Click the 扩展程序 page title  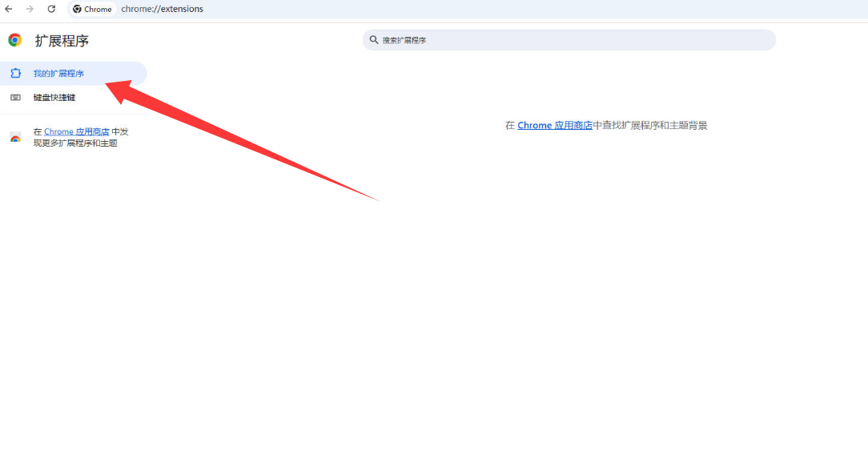coord(62,40)
